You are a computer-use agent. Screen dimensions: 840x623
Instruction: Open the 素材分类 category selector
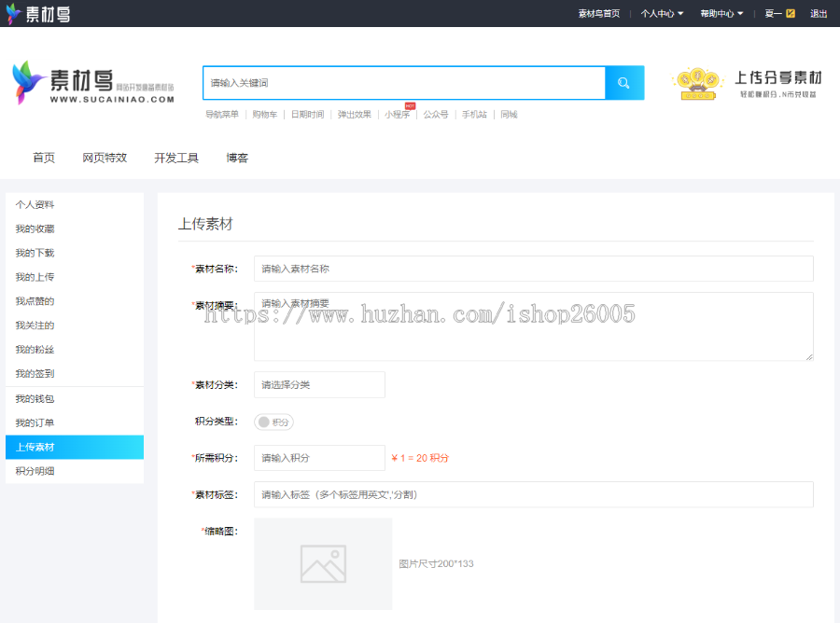[x=319, y=384]
